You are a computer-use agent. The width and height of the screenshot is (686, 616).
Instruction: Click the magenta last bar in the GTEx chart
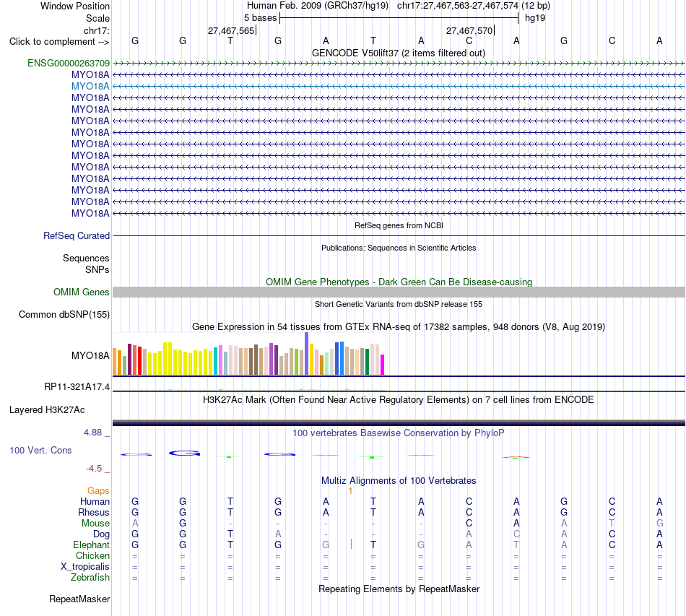383,365
